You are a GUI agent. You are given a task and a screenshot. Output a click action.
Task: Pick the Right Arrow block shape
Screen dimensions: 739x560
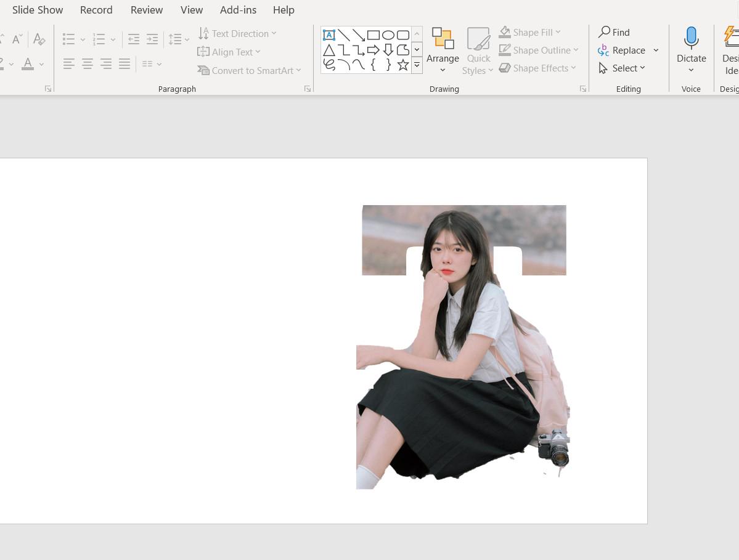(x=374, y=50)
